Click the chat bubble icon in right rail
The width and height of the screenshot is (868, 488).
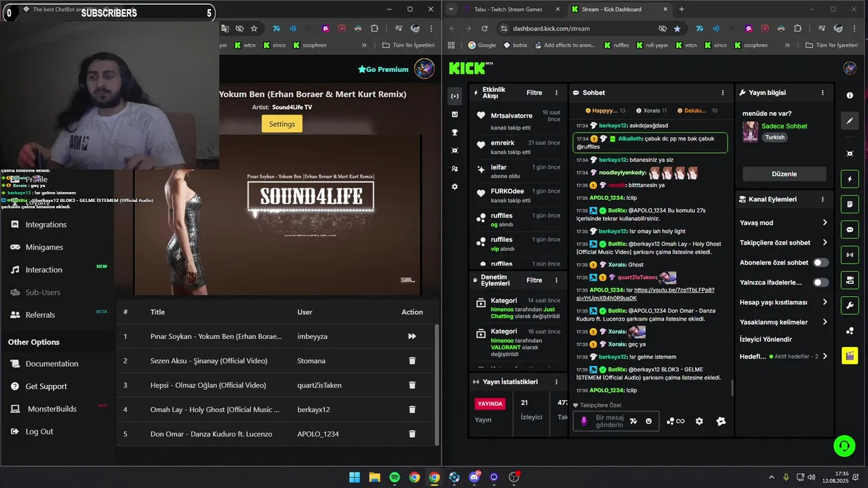[x=850, y=230]
